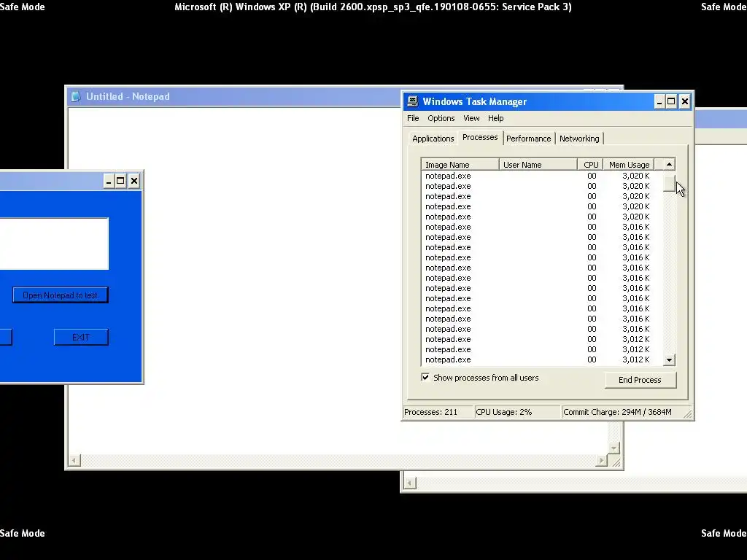Click the End Process button
Screen dimensions: 747x560
click(x=640, y=380)
